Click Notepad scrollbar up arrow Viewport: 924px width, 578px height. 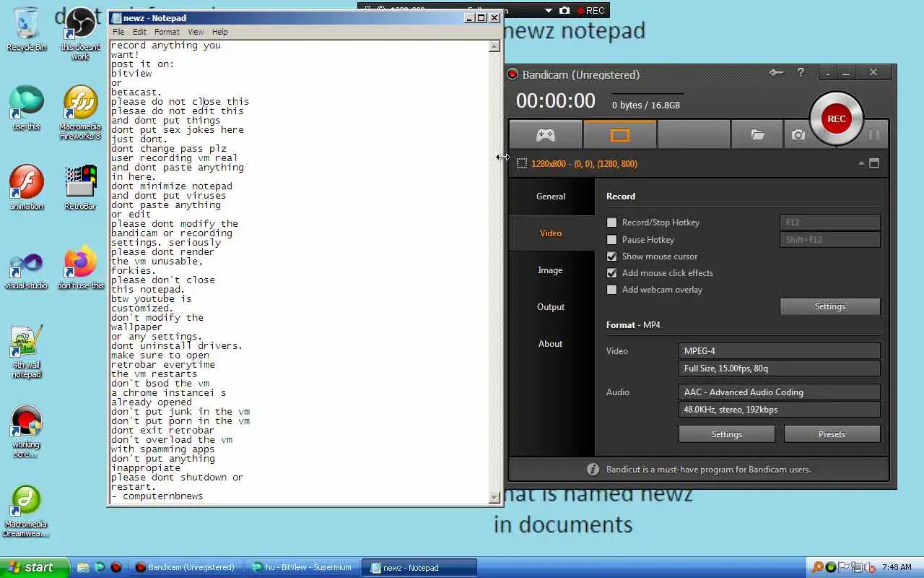(x=494, y=46)
